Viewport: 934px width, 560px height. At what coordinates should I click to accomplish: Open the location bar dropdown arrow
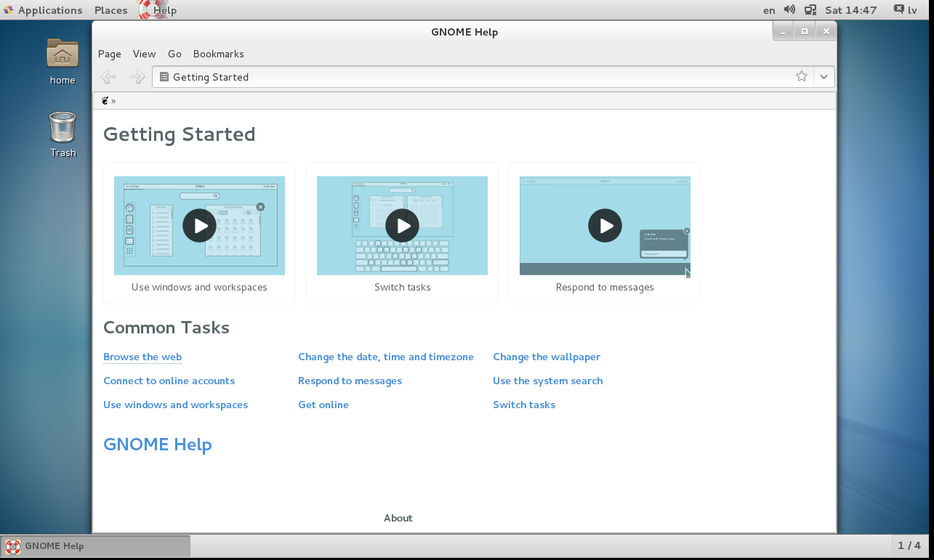[x=824, y=76]
